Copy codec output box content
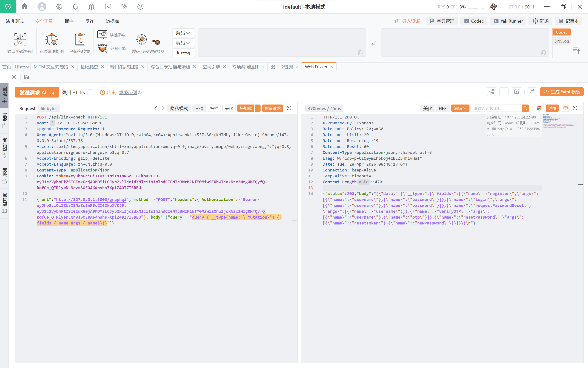 [544, 53]
